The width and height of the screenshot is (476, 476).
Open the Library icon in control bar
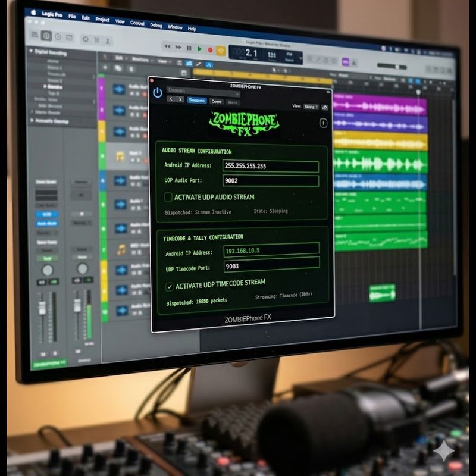click(x=35, y=35)
